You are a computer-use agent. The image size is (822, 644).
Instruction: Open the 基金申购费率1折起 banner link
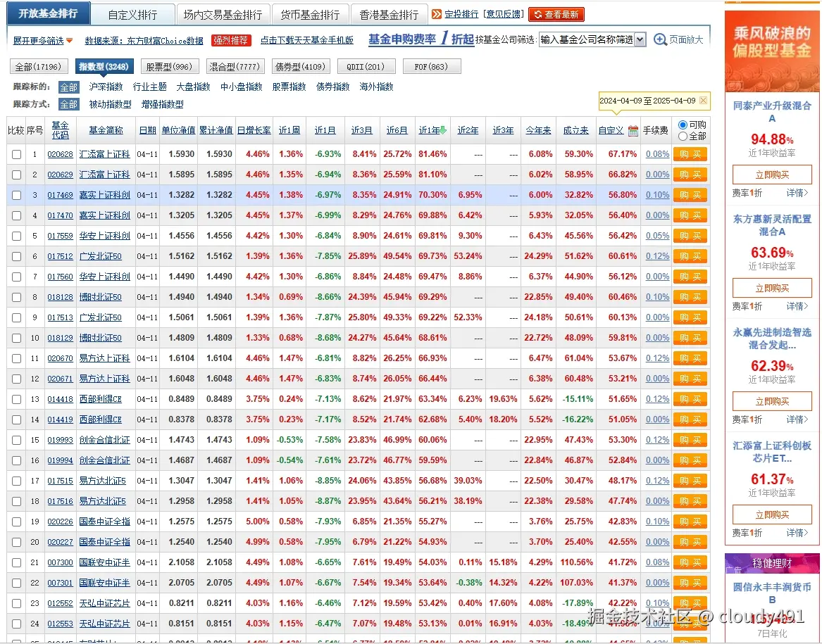click(423, 39)
